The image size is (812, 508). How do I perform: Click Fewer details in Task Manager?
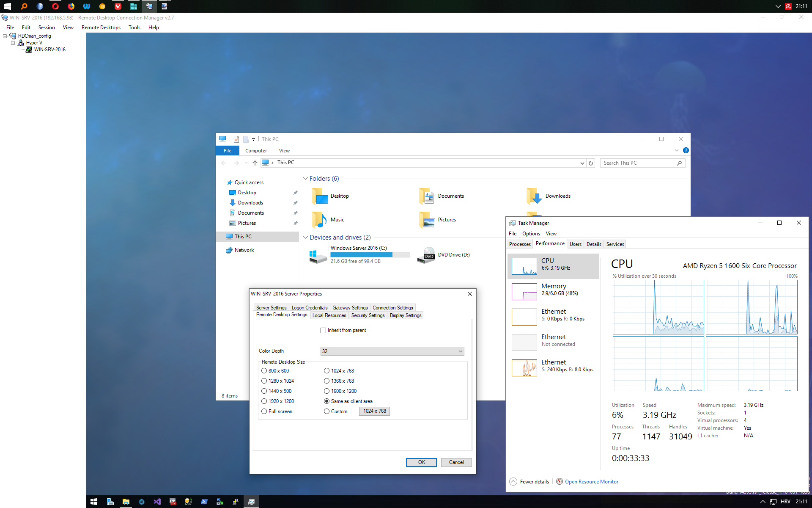(534, 482)
